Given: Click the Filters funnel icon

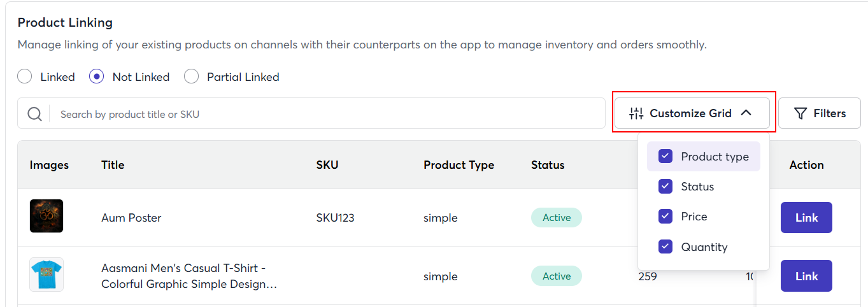Looking at the screenshot, I should (x=800, y=113).
